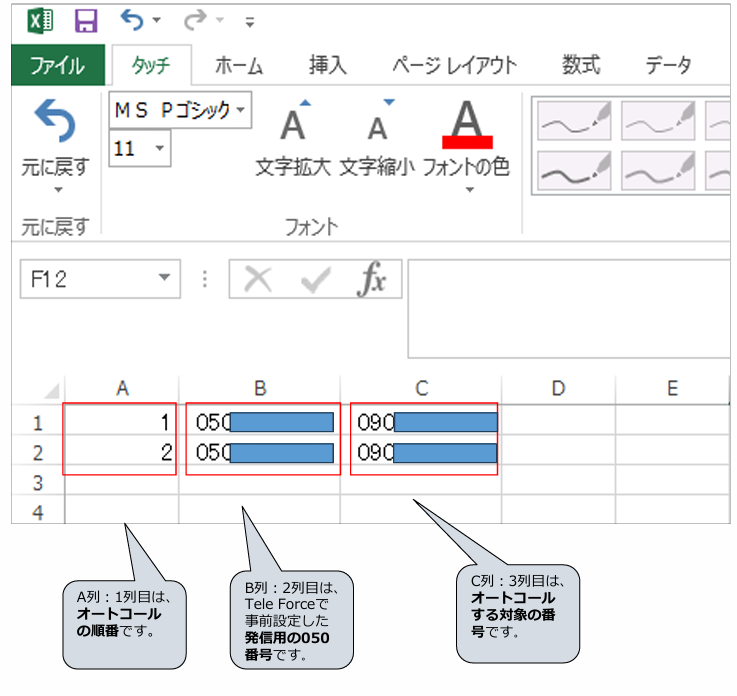737x696 pixels.
Task: Click the Name Box showing F12
Action: [88, 279]
